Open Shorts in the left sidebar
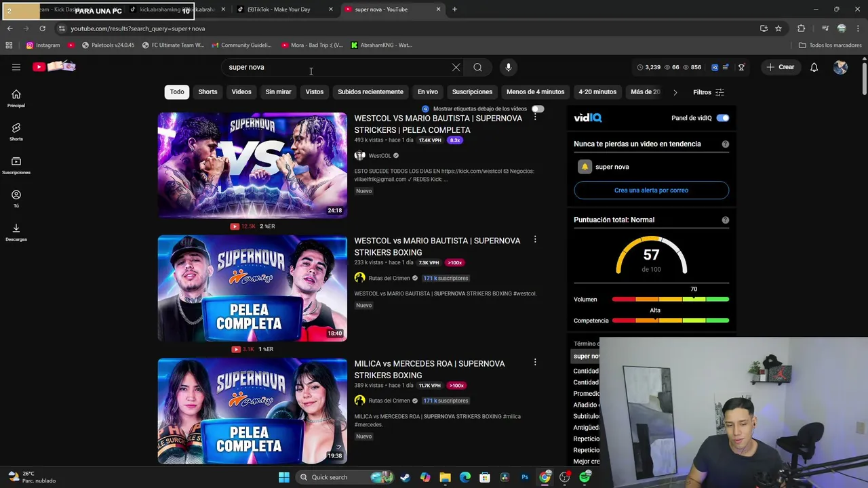 click(x=16, y=131)
